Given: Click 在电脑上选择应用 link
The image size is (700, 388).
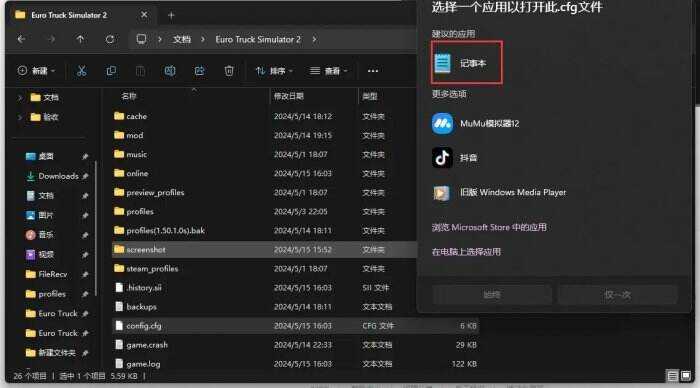Looking at the screenshot, I should [466, 252].
